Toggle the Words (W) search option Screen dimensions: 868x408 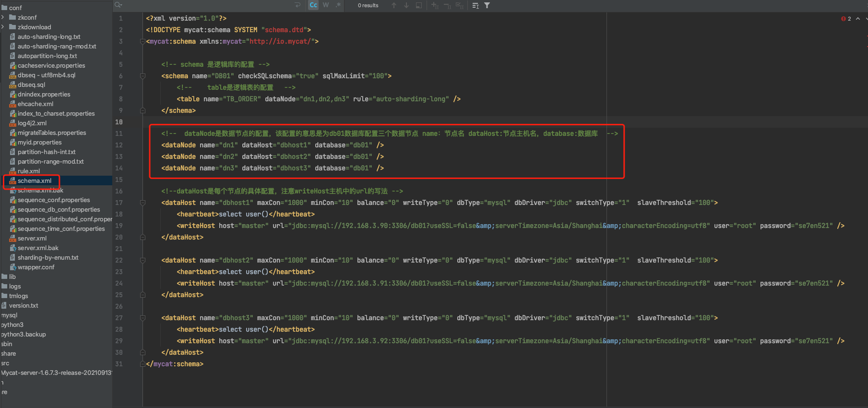click(326, 5)
